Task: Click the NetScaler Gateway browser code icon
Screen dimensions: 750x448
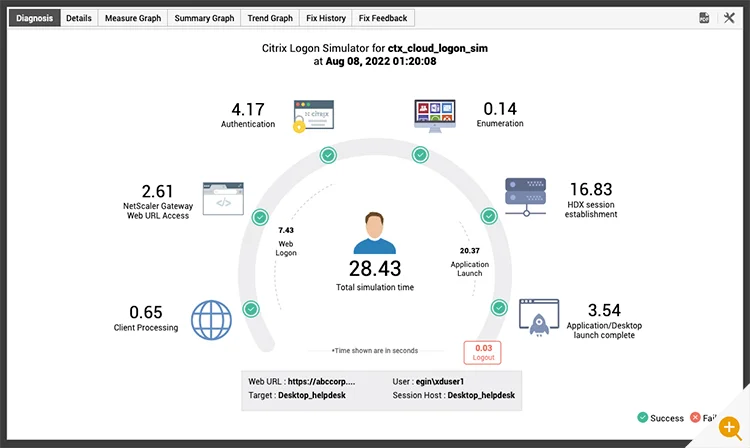Action: (223, 198)
